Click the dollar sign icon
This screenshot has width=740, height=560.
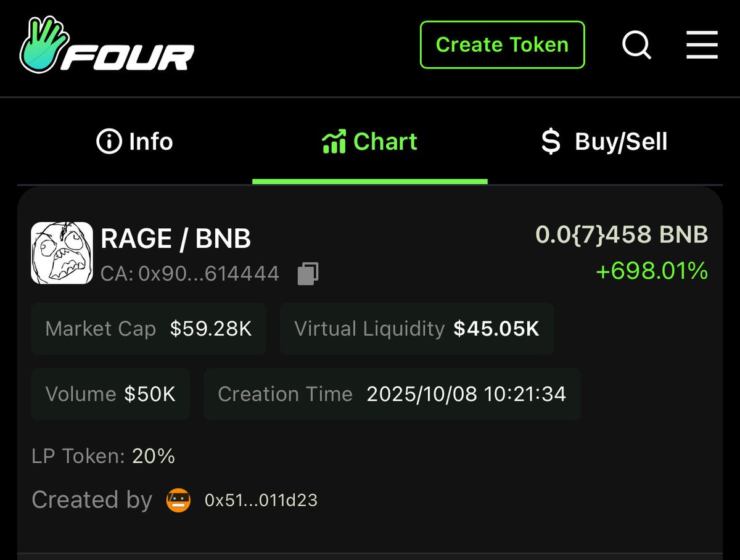550,142
